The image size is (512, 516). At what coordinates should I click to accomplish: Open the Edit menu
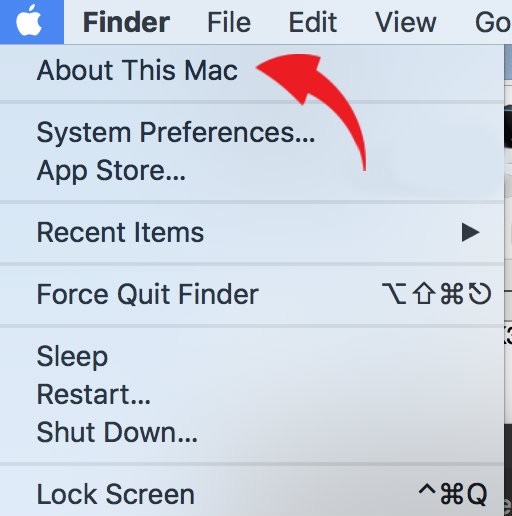tap(312, 22)
